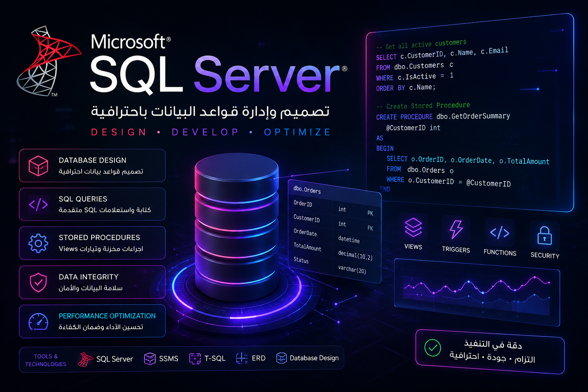Click the Triggers lightning bolt icon
This screenshot has height=392, width=588.
click(456, 229)
